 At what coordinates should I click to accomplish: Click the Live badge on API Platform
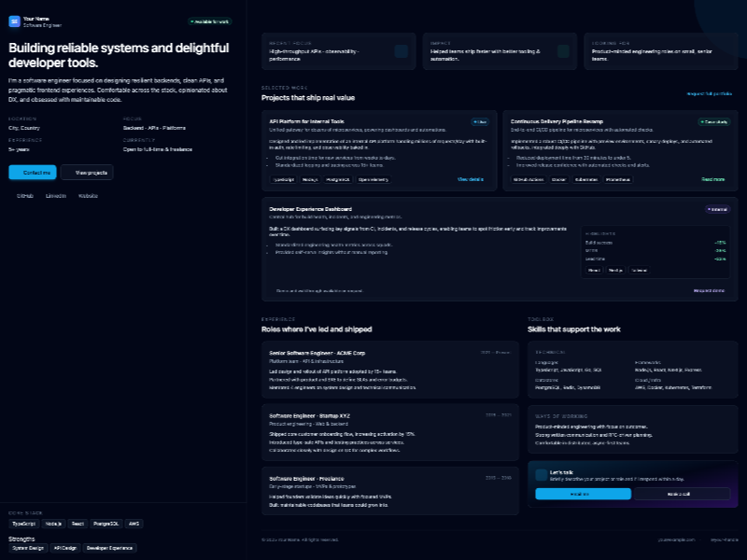click(479, 121)
